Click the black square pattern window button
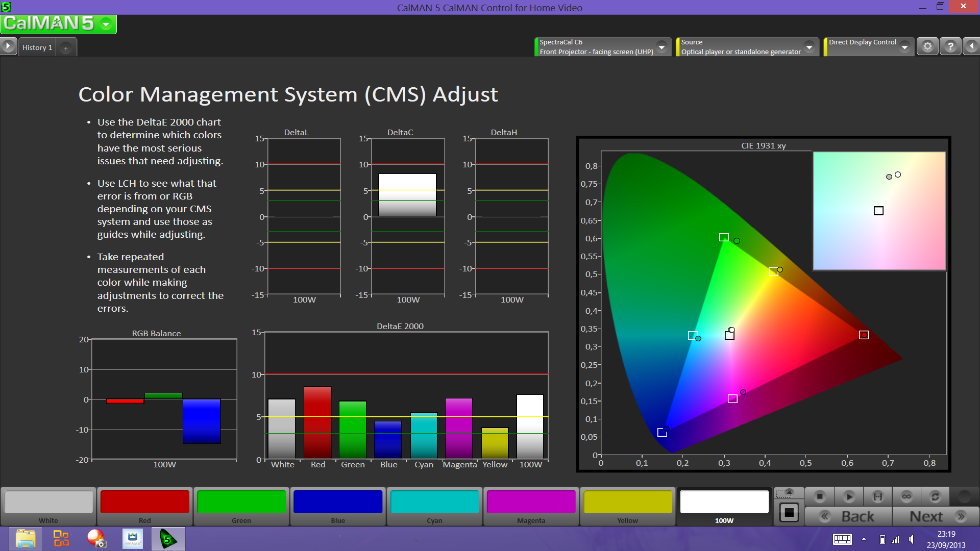Viewport: 980px width, 551px height. pos(789,512)
